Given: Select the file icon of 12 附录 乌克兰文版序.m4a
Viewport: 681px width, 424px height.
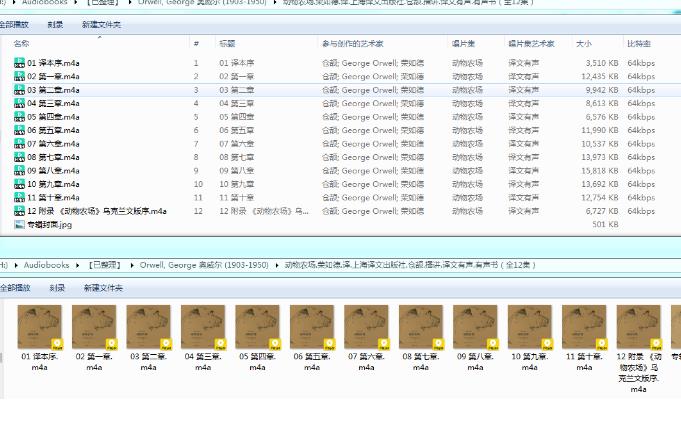Looking at the screenshot, I should coord(19,211).
